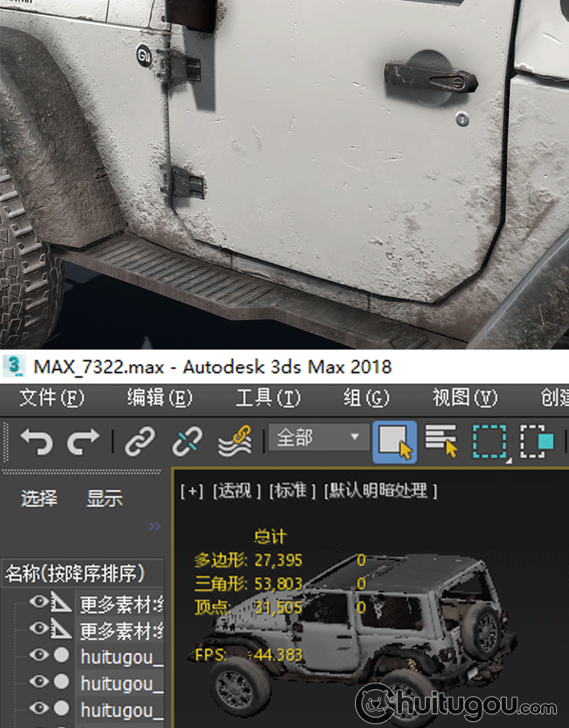Select the Unlink Selection broken-chain tool
Screen dimensions: 569x728
(187, 441)
